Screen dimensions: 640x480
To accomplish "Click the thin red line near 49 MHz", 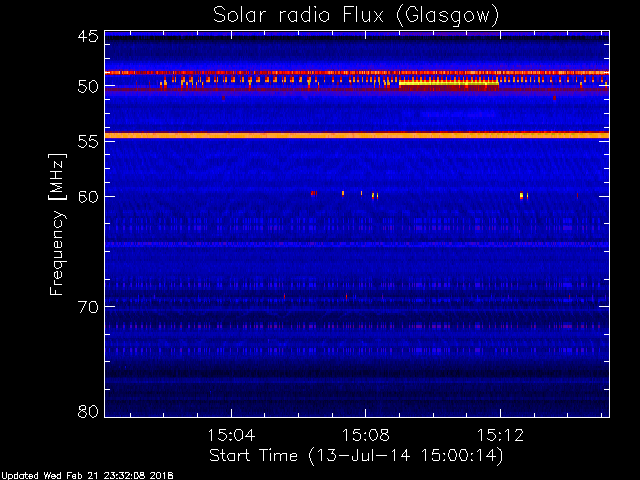I will tap(357, 73).
